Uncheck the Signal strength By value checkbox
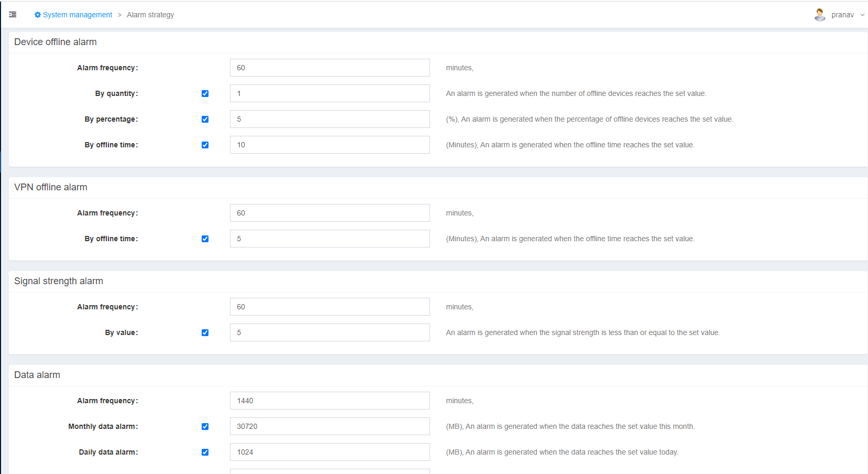The height and width of the screenshot is (474, 868). tap(205, 333)
